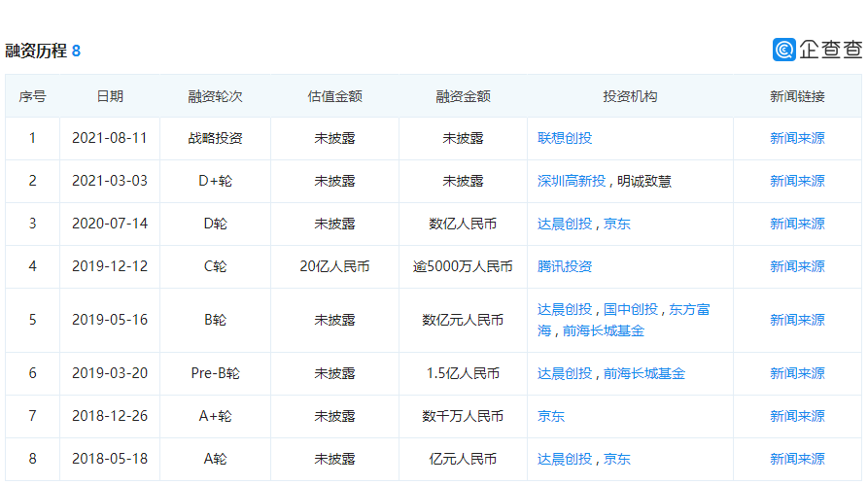Click the 投资机构 column header
Viewport: 868px width, 485px height.
pyautogui.click(x=630, y=96)
